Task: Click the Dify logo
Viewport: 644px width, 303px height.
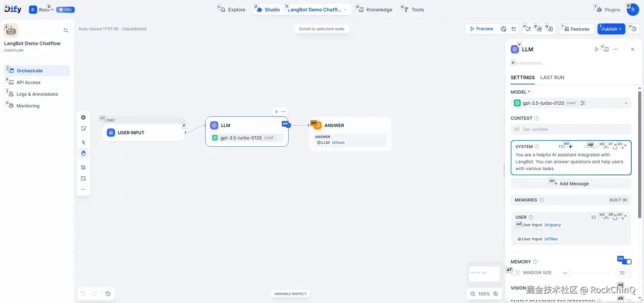Action: (x=13, y=9)
